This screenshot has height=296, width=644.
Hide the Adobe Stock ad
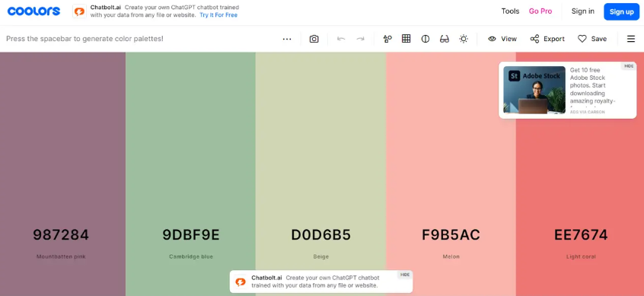click(x=629, y=66)
